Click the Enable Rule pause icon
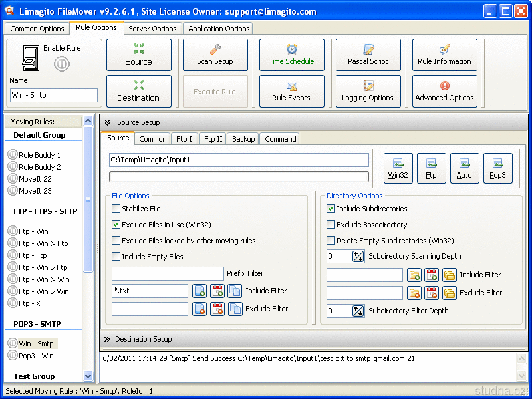The width and height of the screenshot is (532, 399). click(x=61, y=64)
